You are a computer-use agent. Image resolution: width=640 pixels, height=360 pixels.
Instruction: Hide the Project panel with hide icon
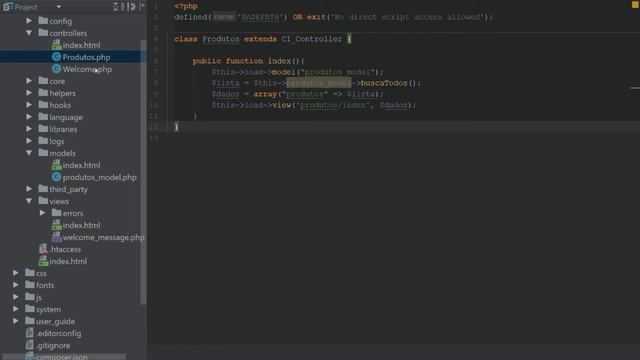pos(142,6)
